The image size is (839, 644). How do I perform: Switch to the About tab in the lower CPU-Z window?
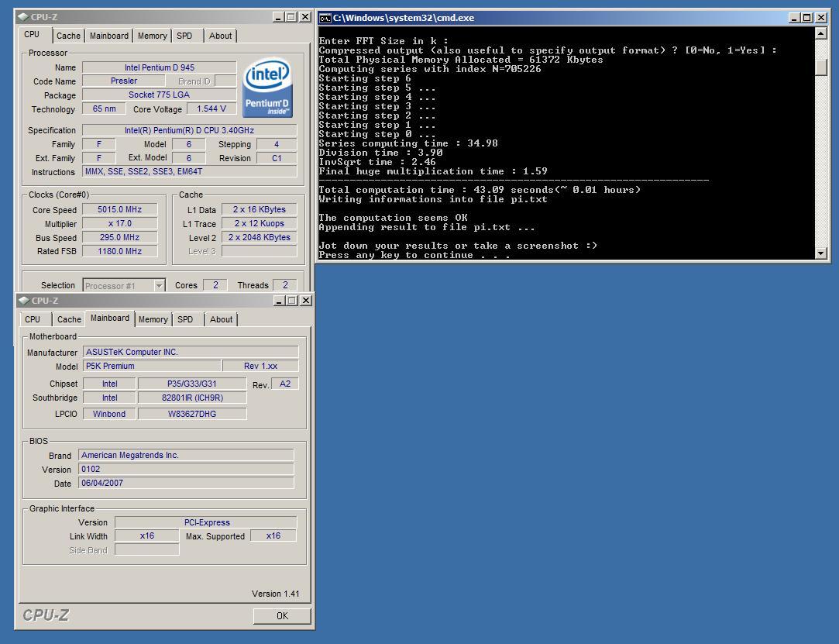point(221,319)
